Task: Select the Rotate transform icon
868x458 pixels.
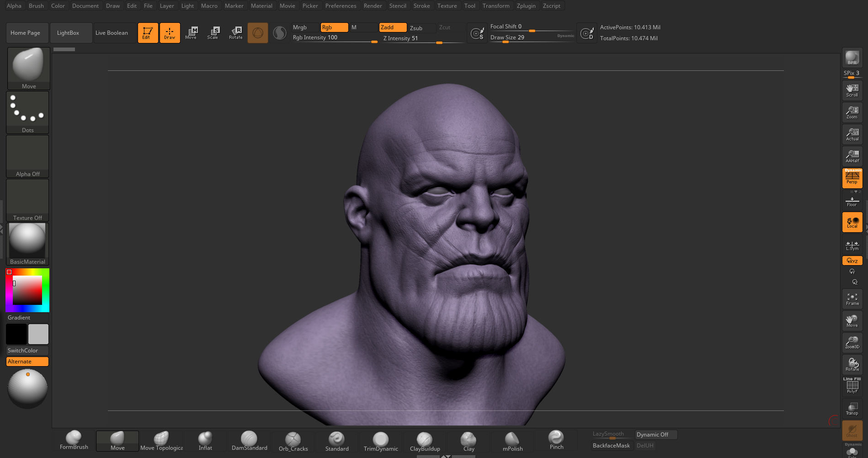Action: (x=236, y=33)
